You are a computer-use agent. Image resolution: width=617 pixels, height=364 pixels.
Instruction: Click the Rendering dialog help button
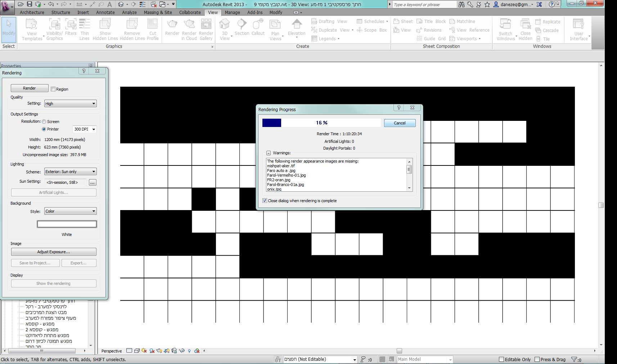tap(84, 71)
